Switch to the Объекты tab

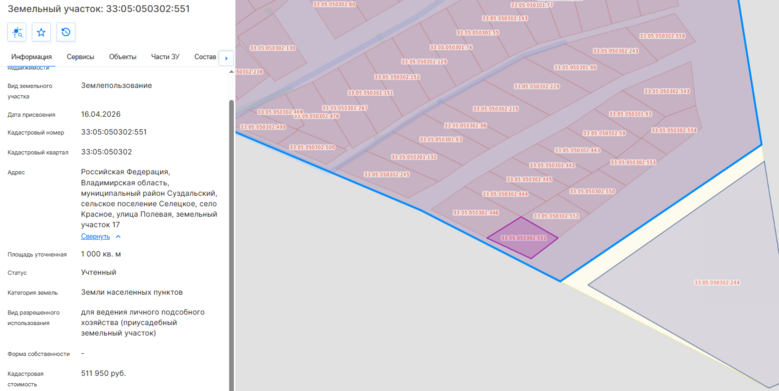coord(123,57)
